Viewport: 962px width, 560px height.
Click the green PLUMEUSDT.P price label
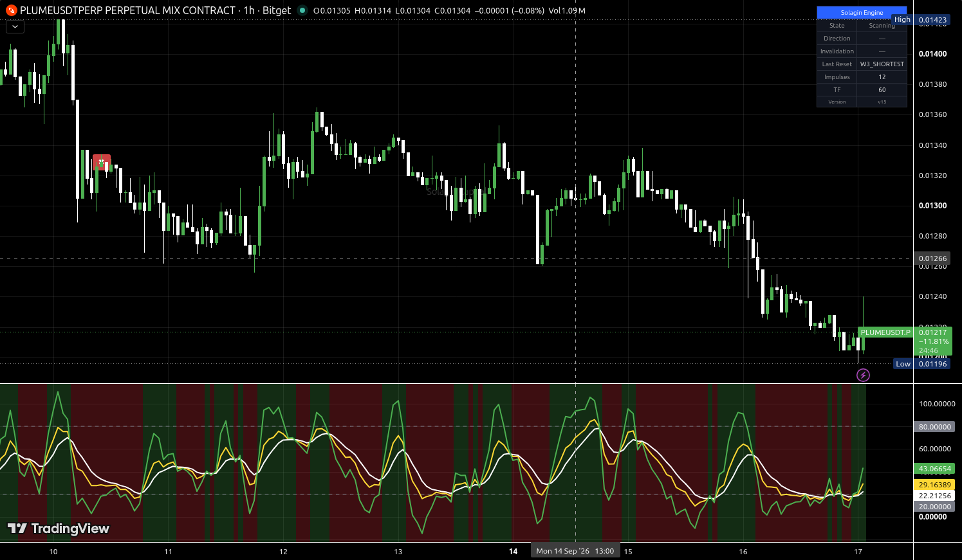885,332
